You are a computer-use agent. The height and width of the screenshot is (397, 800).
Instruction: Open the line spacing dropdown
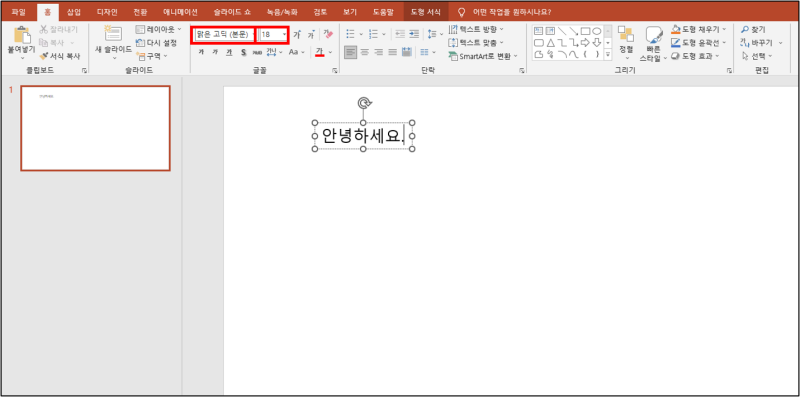point(435,34)
